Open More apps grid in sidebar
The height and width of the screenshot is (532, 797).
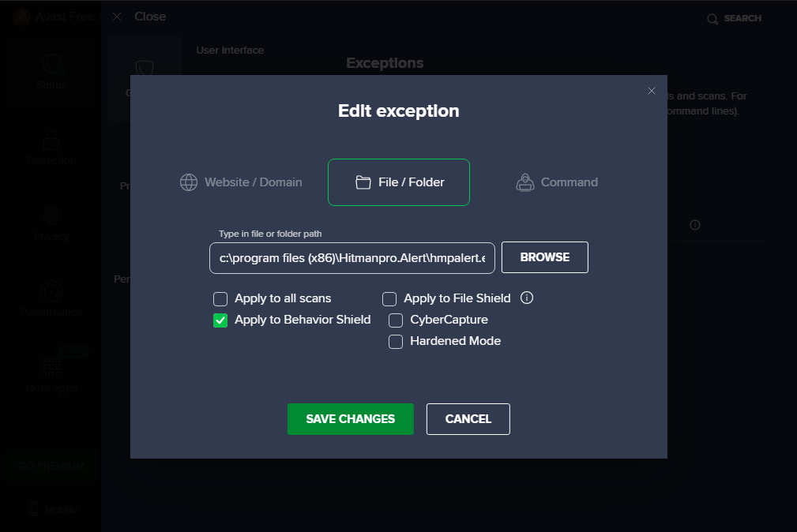(x=51, y=374)
